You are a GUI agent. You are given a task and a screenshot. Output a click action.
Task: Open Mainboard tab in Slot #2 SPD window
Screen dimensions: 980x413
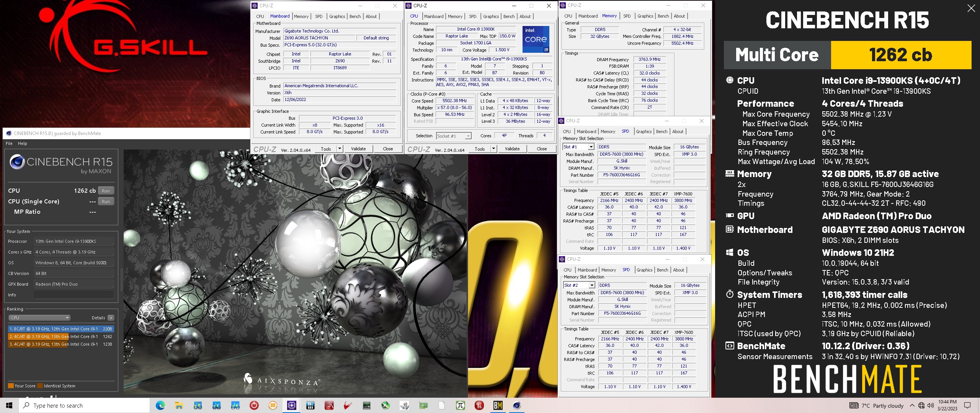[587, 270]
